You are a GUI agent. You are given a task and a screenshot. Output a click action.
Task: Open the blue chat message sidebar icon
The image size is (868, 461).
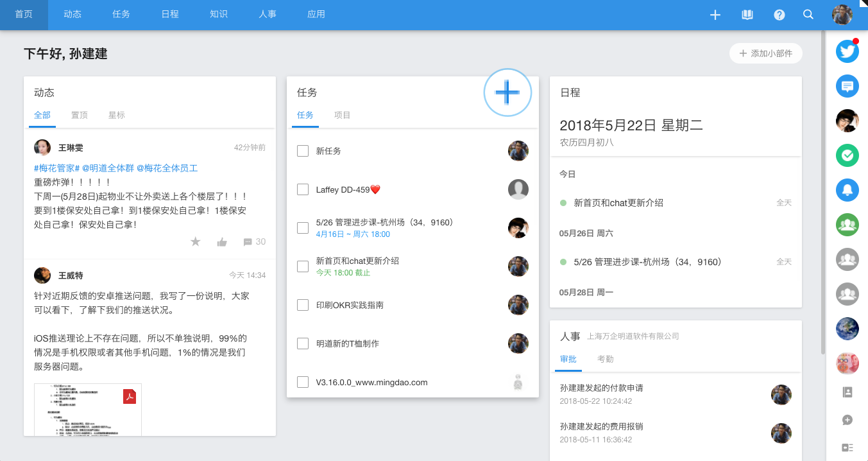[x=847, y=86]
